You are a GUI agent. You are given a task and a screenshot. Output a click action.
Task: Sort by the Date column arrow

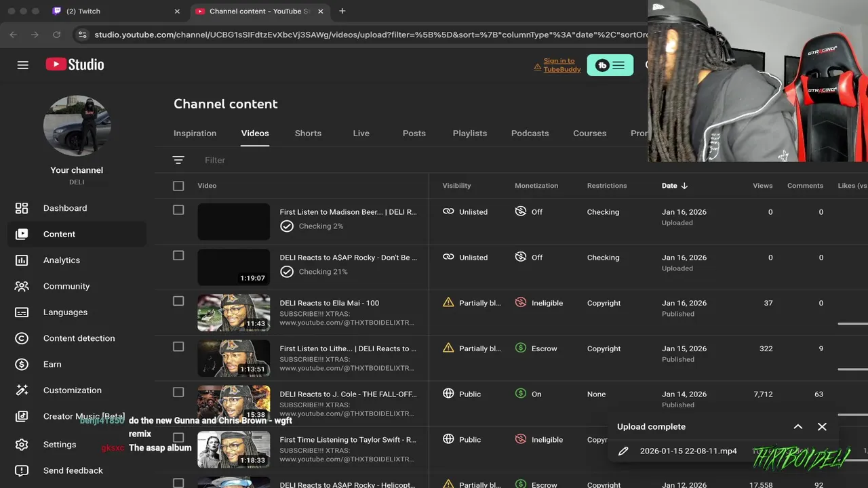[684, 186]
